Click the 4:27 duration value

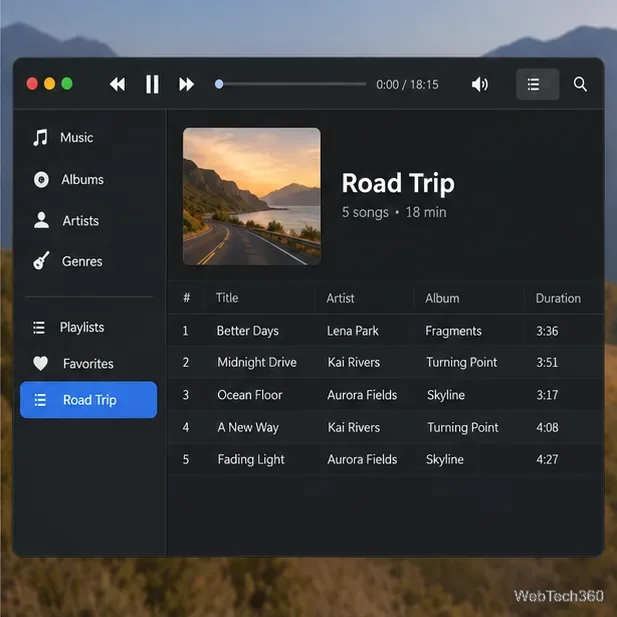pos(547,460)
